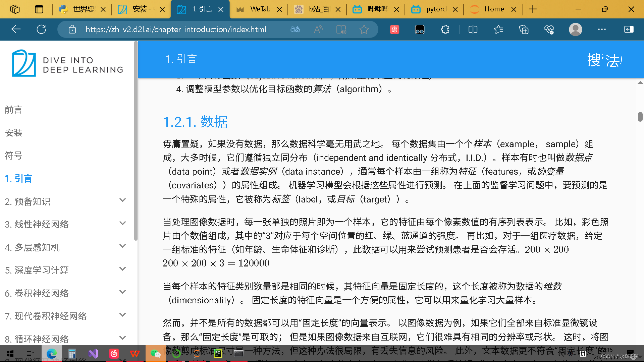Click the browser refresh icon
Image resolution: width=644 pixels, height=362 pixels.
pyautogui.click(x=41, y=29)
